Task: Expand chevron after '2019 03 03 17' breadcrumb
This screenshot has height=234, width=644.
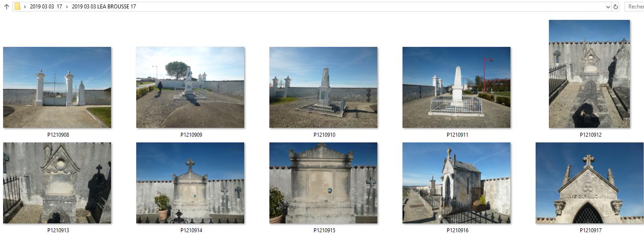Action: tap(67, 7)
